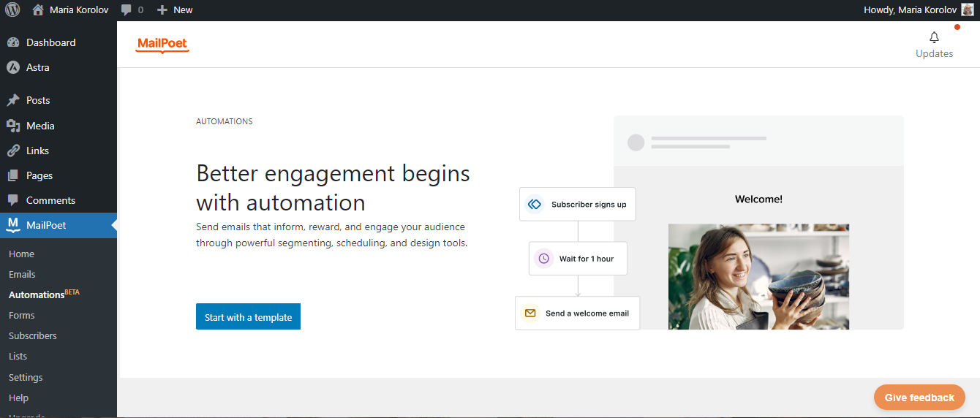Click the Posts pushpin icon

(13, 100)
